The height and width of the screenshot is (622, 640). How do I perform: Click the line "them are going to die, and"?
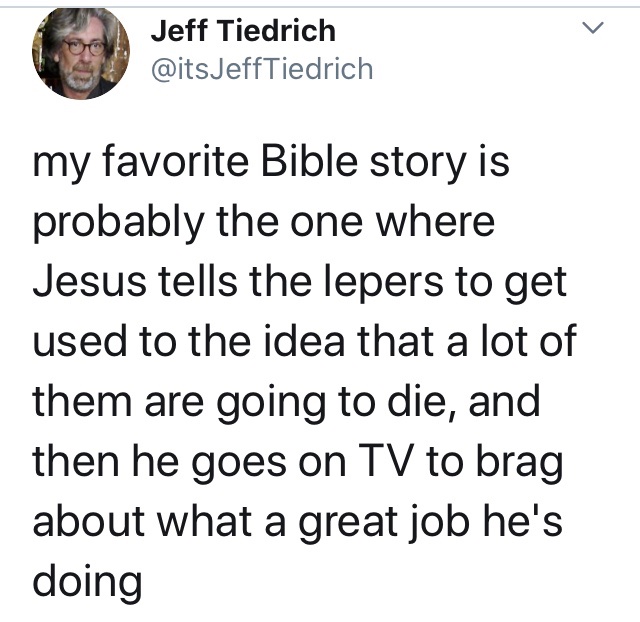coord(286,403)
